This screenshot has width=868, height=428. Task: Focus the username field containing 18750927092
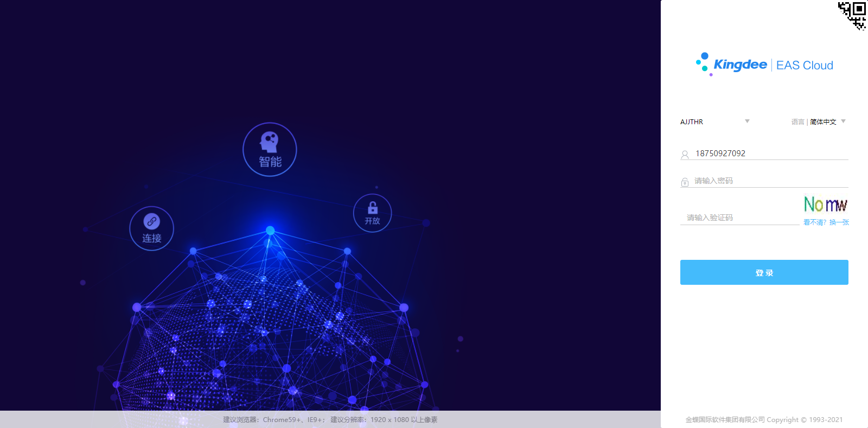click(x=770, y=154)
